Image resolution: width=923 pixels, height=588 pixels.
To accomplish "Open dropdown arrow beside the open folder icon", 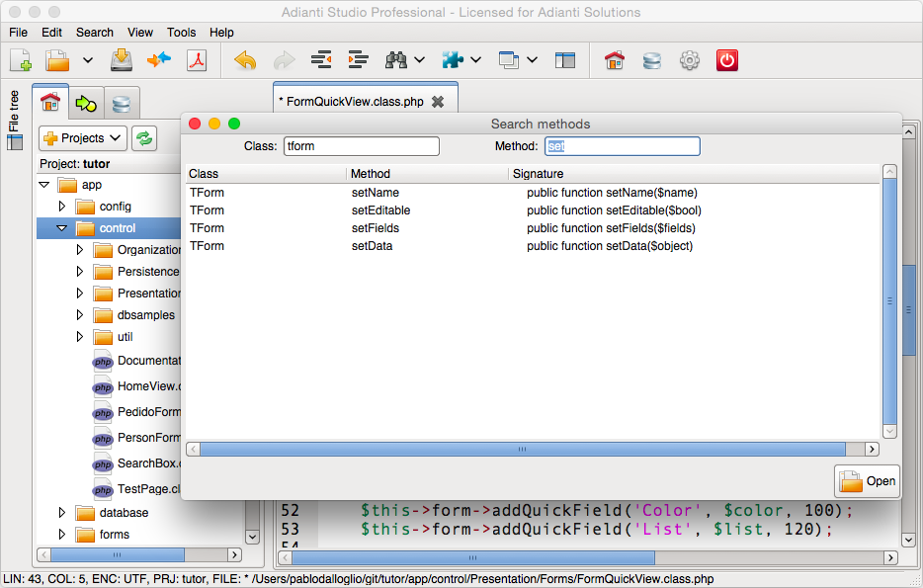I will 88,60.
